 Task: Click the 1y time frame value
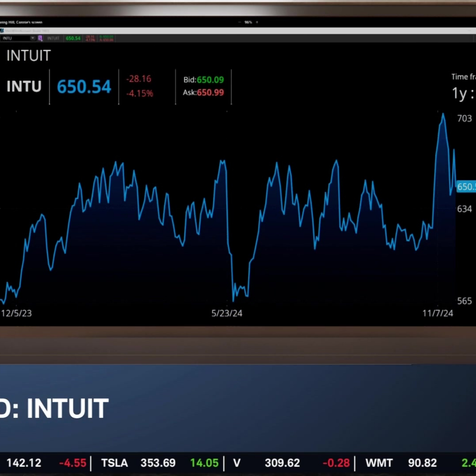click(x=460, y=94)
